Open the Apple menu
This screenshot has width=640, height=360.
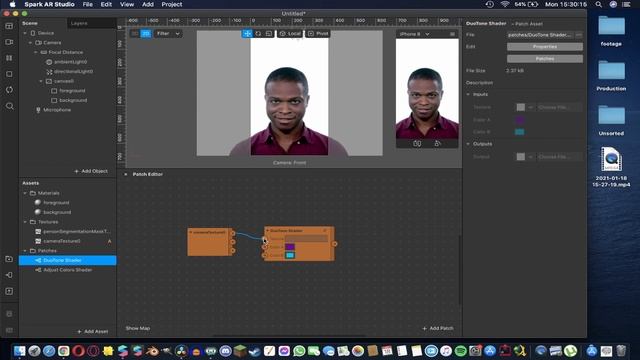(12, 4)
